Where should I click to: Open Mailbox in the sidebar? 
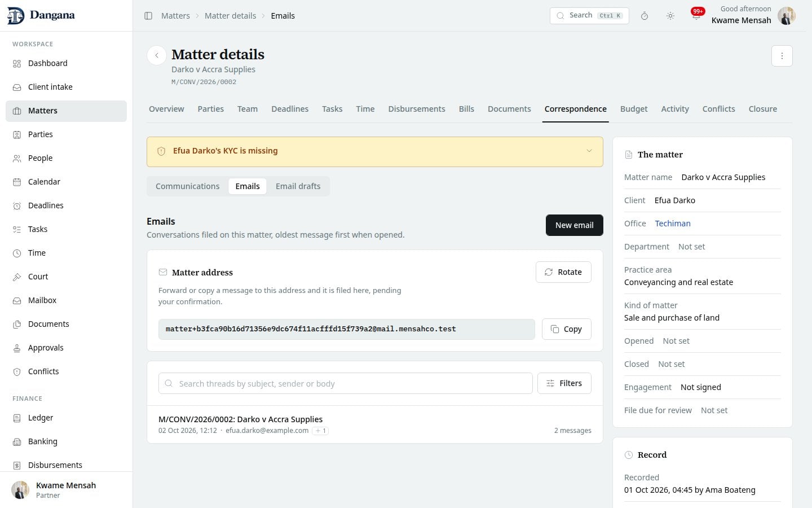pos(66,300)
